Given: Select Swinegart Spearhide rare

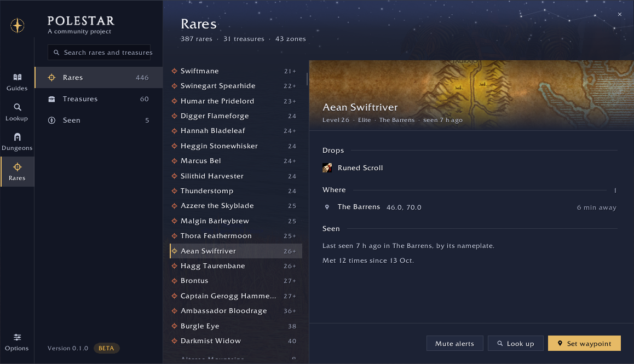Looking at the screenshot, I should pos(236,86).
